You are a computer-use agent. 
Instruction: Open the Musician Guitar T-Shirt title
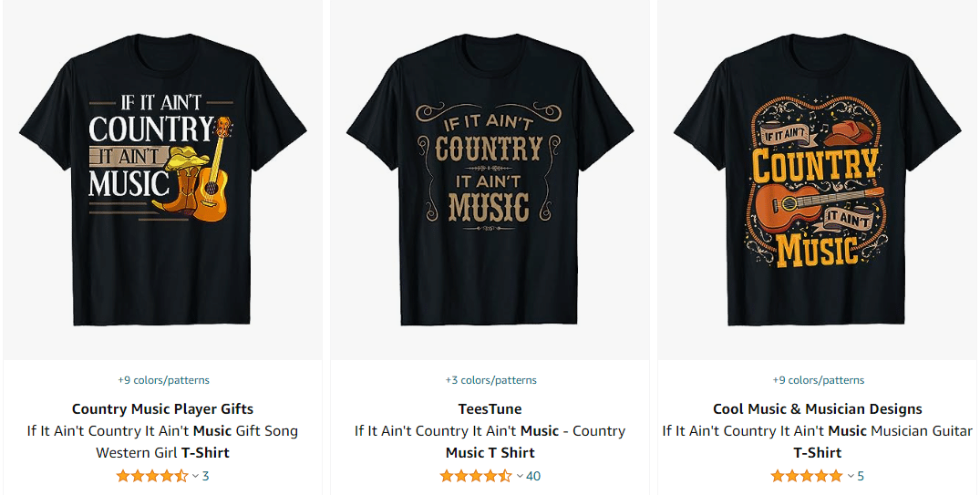(818, 442)
